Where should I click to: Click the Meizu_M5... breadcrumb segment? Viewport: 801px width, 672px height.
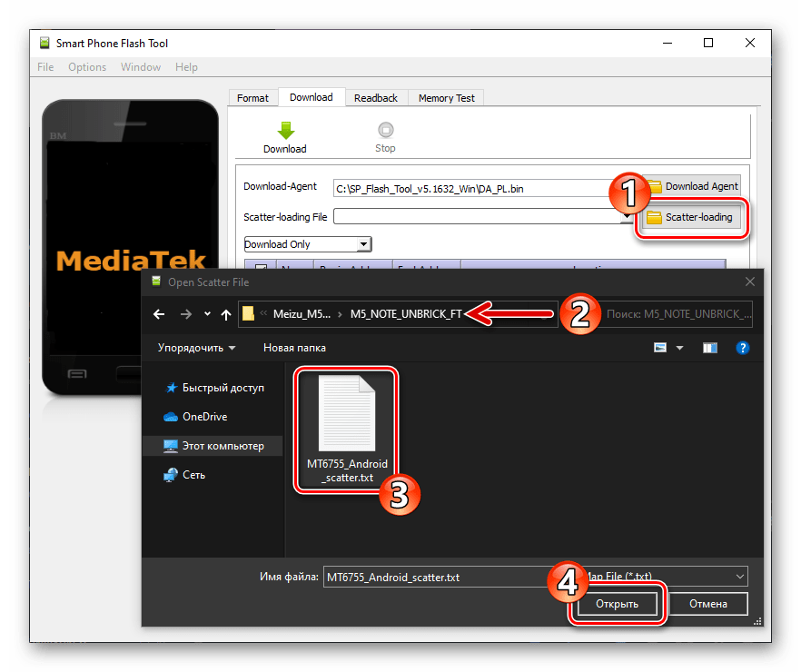(x=302, y=314)
